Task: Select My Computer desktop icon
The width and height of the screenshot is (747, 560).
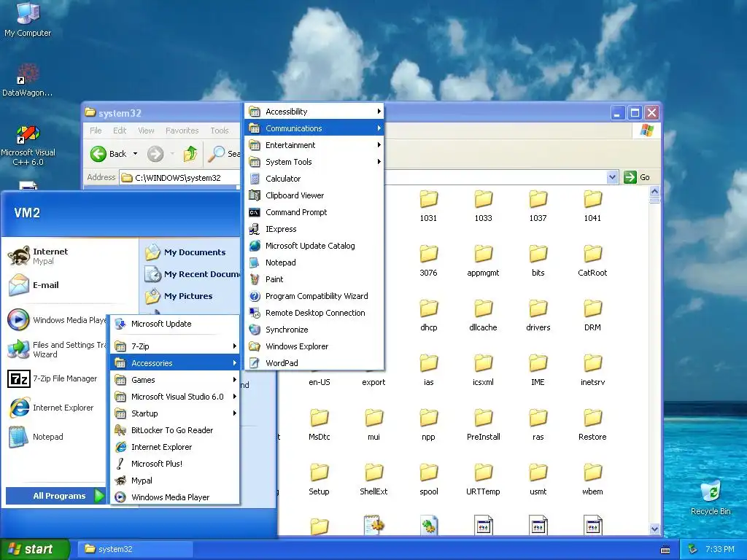Action: pos(28,20)
